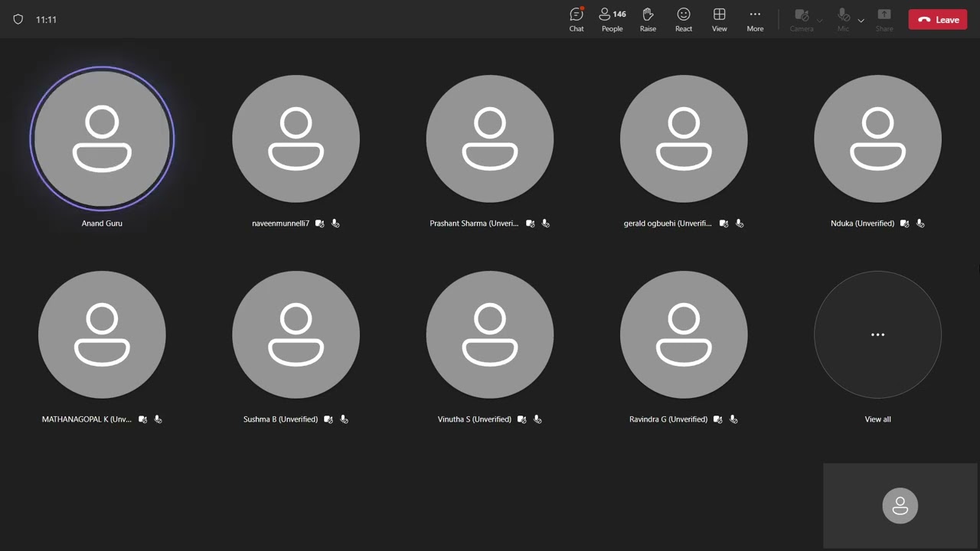The height and width of the screenshot is (551, 980).
Task: Expand the Mic options dropdown arrow
Action: tap(861, 21)
